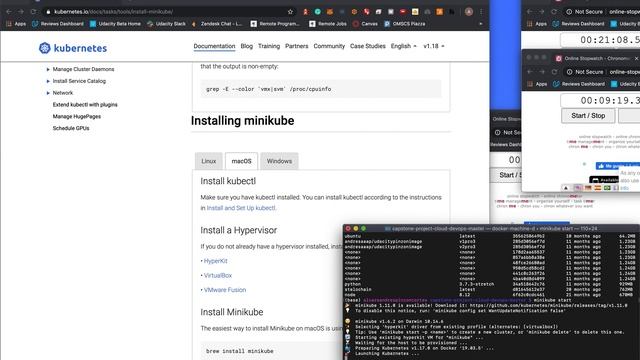The width and height of the screenshot is (640, 360).
Task: Open Reviews Dashboard bookmark in Kubernetes window
Action: point(58,24)
